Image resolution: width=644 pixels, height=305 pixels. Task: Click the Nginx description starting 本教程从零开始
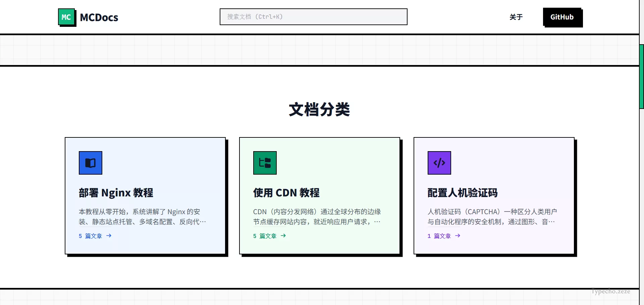pos(143,217)
